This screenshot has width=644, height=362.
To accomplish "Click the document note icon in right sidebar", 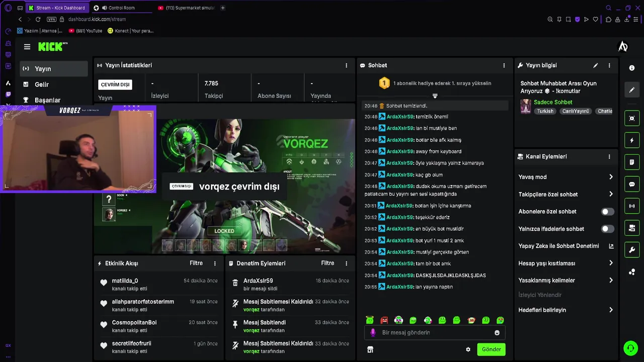I will click(632, 162).
